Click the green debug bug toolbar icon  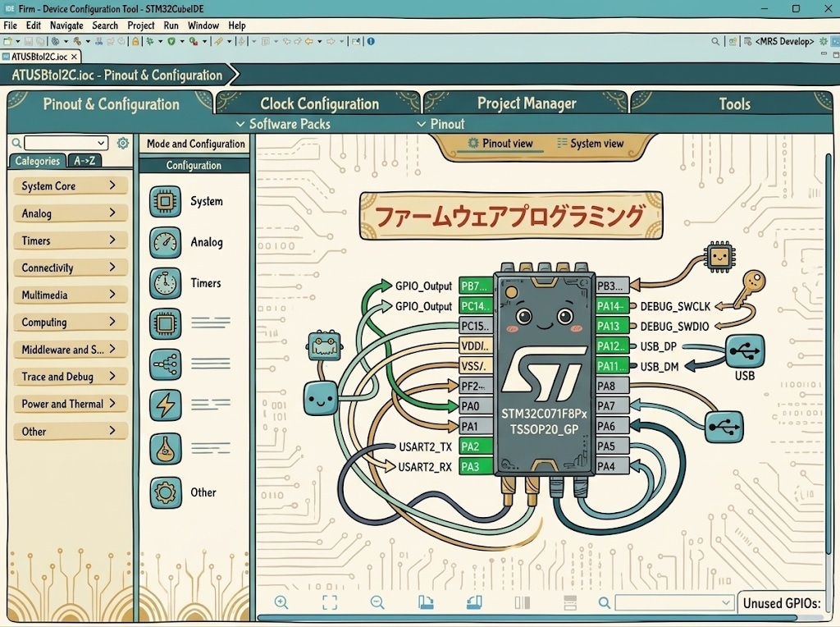pyautogui.click(x=151, y=41)
